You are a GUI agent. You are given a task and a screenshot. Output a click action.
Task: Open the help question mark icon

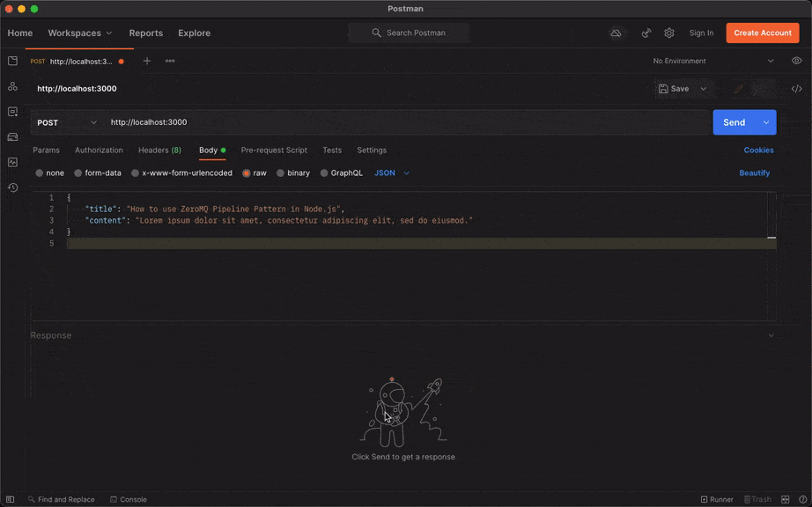tap(802, 499)
